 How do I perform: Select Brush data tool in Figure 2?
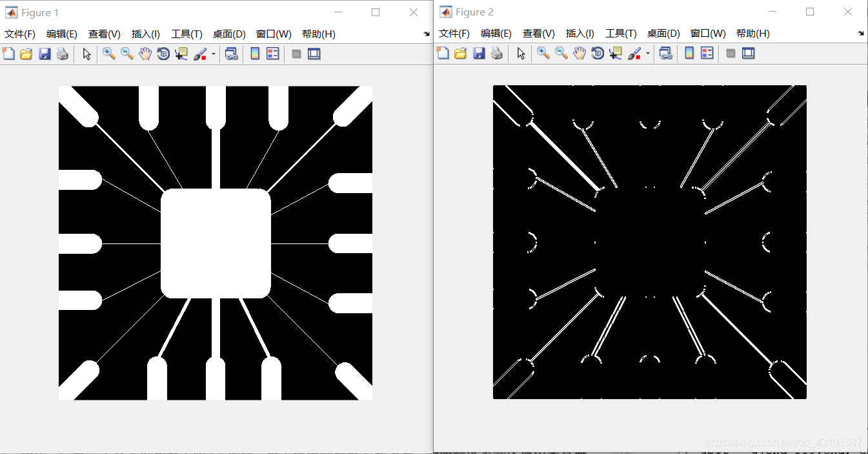(634, 54)
